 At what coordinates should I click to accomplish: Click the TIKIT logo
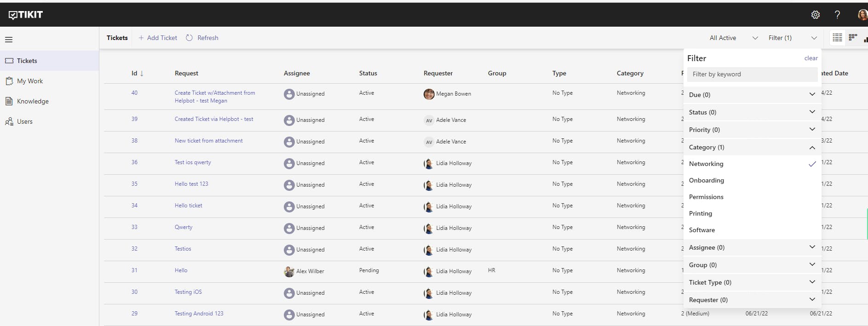click(26, 15)
